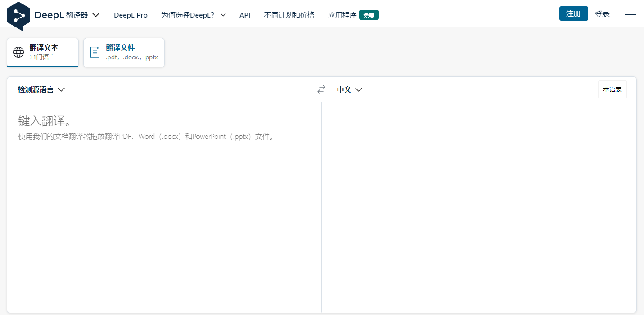Open the hamburger menu icon
This screenshot has height=315, width=644.
[x=630, y=15]
